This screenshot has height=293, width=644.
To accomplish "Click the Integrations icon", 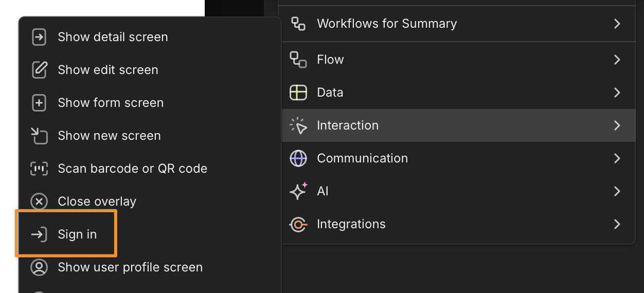I will coord(298,224).
